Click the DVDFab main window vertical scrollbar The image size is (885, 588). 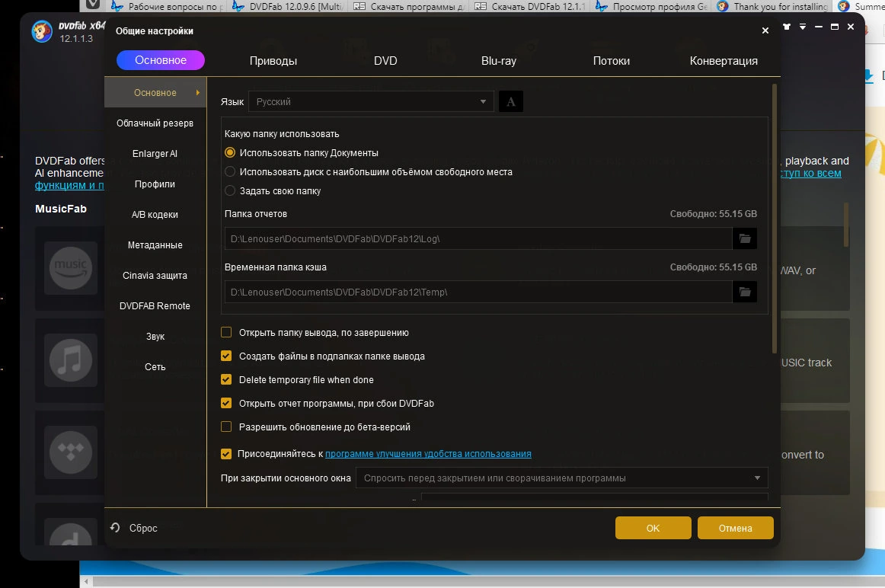(x=846, y=225)
